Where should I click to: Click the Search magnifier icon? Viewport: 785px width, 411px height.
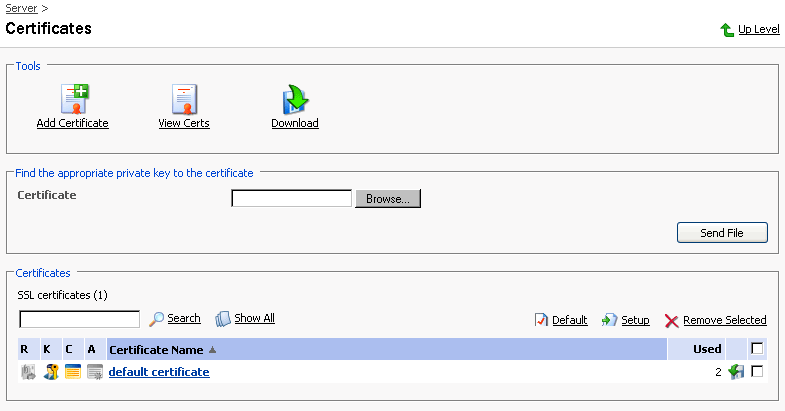(x=157, y=319)
